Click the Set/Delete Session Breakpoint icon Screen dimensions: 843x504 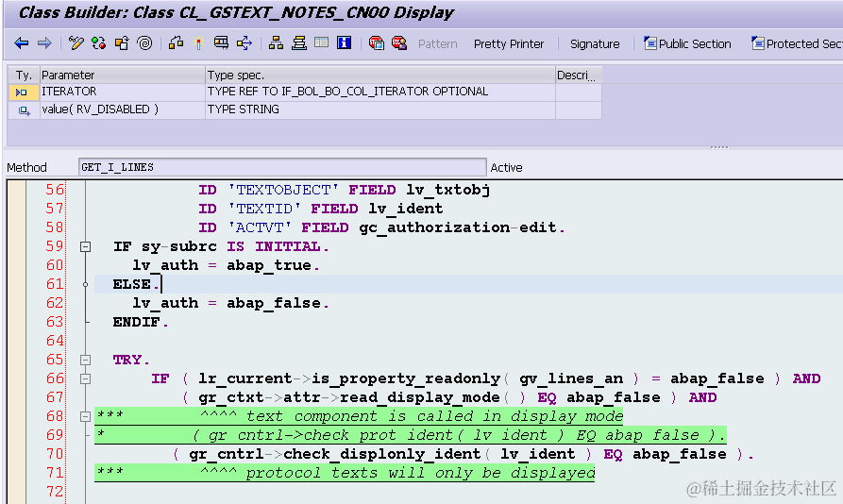point(377,43)
